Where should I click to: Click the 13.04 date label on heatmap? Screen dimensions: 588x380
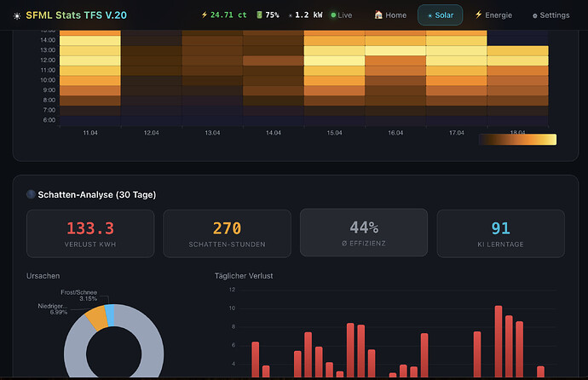coord(212,133)
